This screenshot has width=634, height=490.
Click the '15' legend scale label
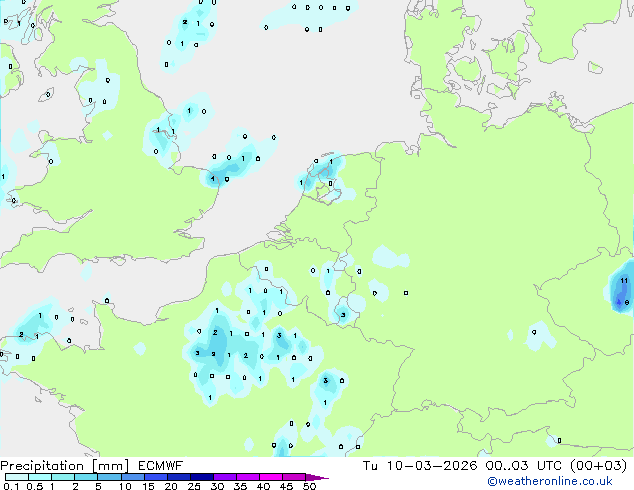coord(148,486)
